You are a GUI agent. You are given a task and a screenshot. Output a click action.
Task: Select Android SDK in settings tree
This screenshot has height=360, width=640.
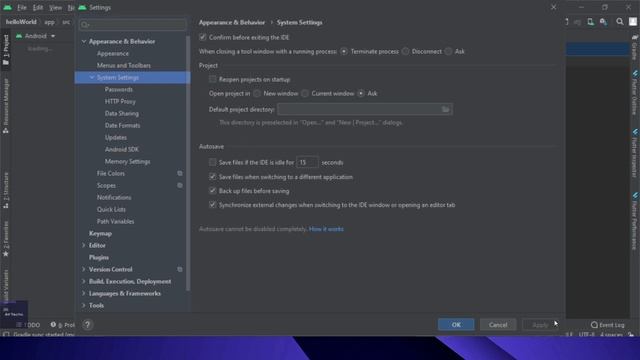122,149
